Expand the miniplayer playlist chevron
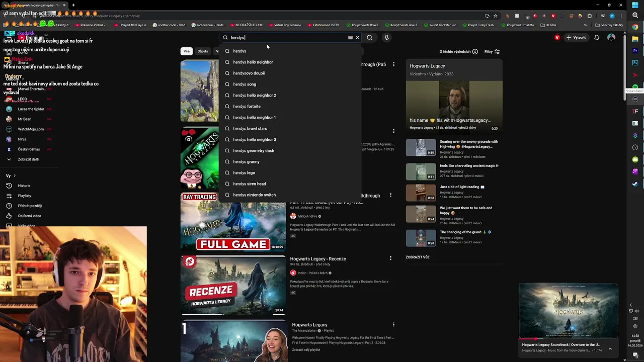The height and width of the screenshot is (362, 644). [610, 348]
